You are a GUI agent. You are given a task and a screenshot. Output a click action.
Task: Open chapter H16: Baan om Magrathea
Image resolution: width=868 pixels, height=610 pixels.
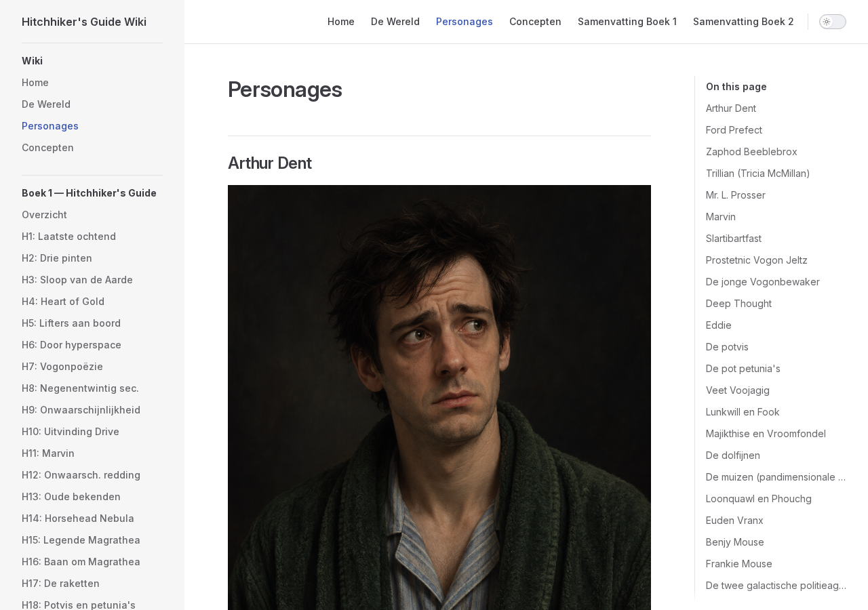[81, 562]
